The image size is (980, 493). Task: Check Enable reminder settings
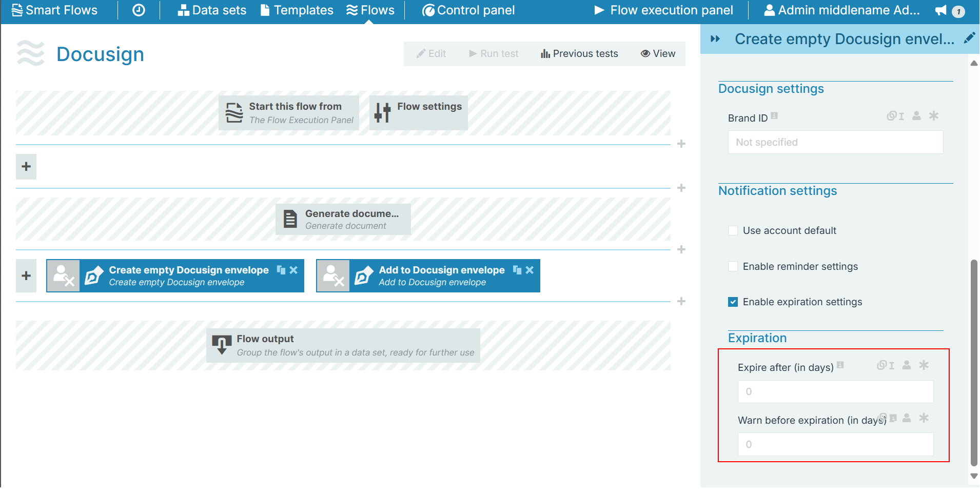[x=733, y=266]
